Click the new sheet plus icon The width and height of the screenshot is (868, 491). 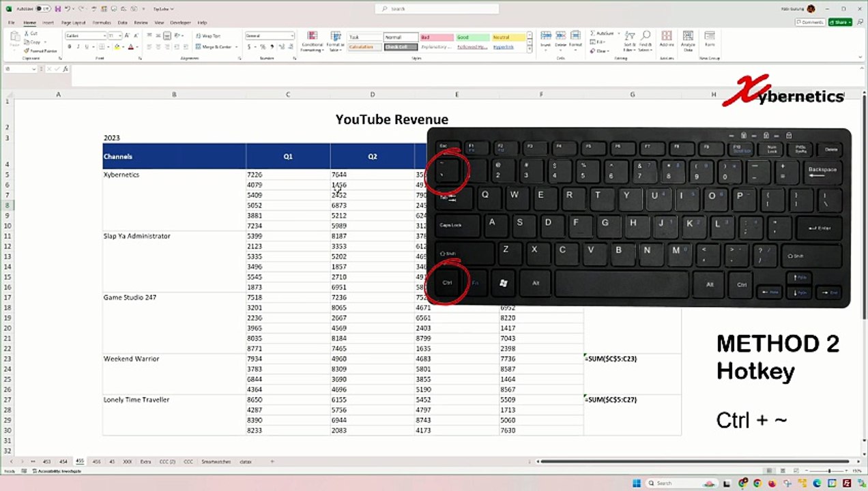[272, 462]
